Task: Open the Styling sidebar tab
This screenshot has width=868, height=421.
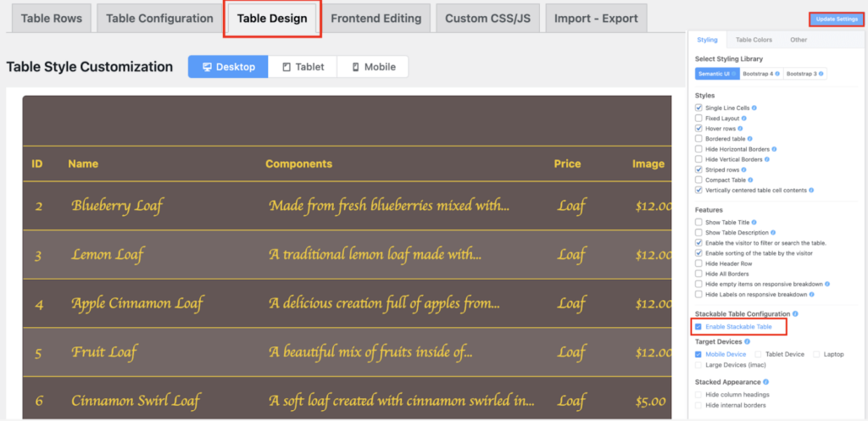Action: click(707, 40)
